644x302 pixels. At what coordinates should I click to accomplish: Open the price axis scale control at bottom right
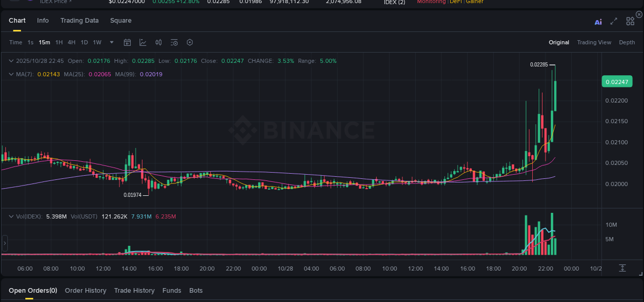pyautogui.click(x=622, y=268)
